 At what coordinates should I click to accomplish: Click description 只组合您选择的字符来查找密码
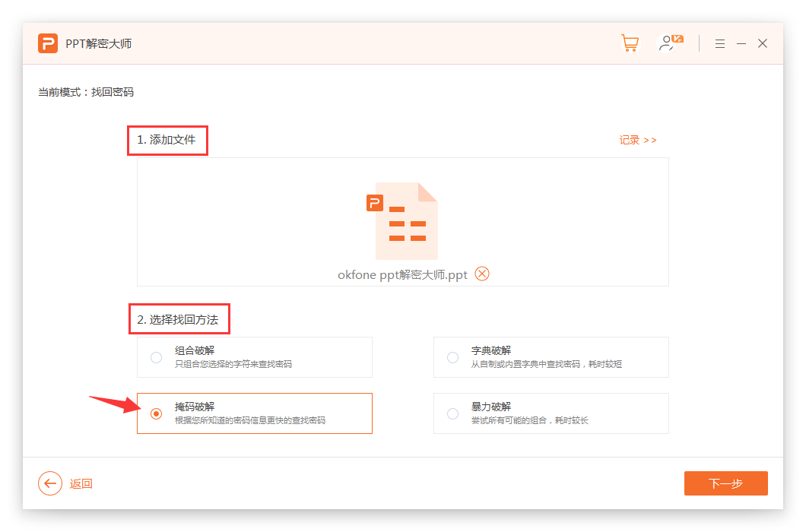(x=233, y=364)
